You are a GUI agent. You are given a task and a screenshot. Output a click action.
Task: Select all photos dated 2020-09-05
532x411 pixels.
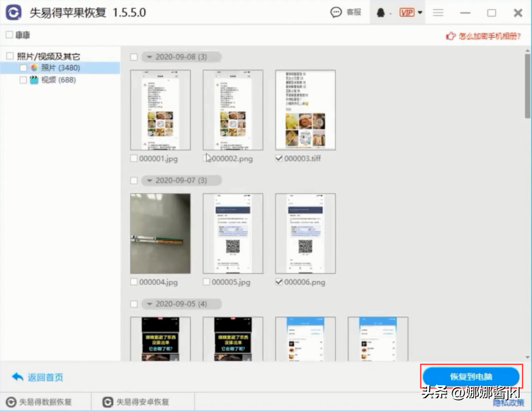(134, 304)
